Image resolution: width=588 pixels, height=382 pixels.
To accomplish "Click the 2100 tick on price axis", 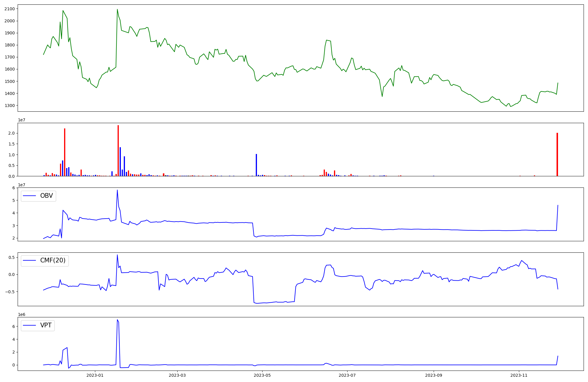I will point(9,9).
